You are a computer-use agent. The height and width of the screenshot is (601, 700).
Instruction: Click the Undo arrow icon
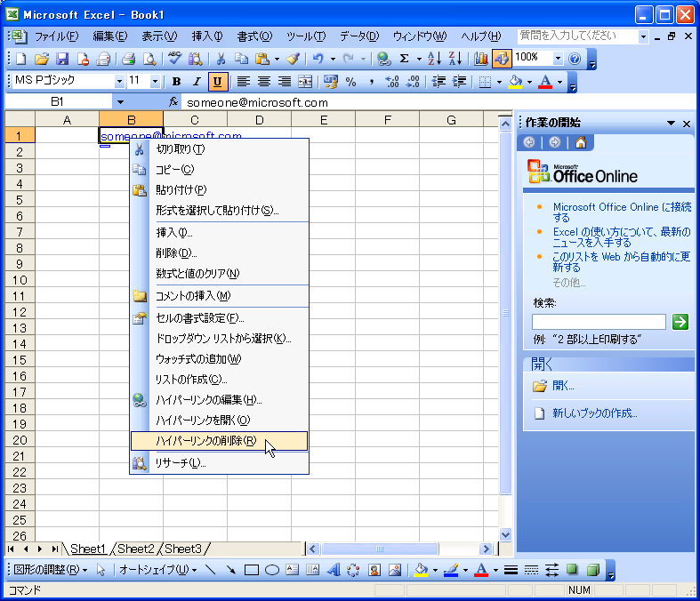(318, 59)
